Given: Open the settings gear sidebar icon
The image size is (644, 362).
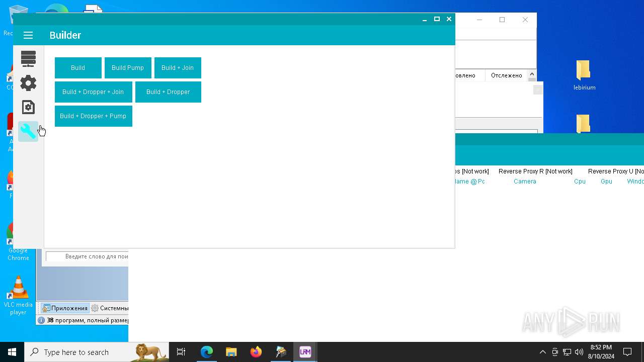Looking at the screenshot, I should [28, 83].
